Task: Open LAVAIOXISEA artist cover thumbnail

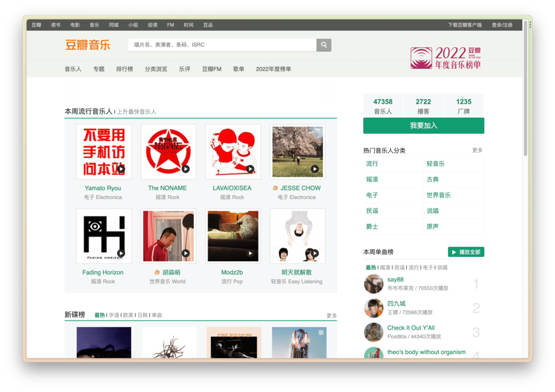Action: coord(233,152)
